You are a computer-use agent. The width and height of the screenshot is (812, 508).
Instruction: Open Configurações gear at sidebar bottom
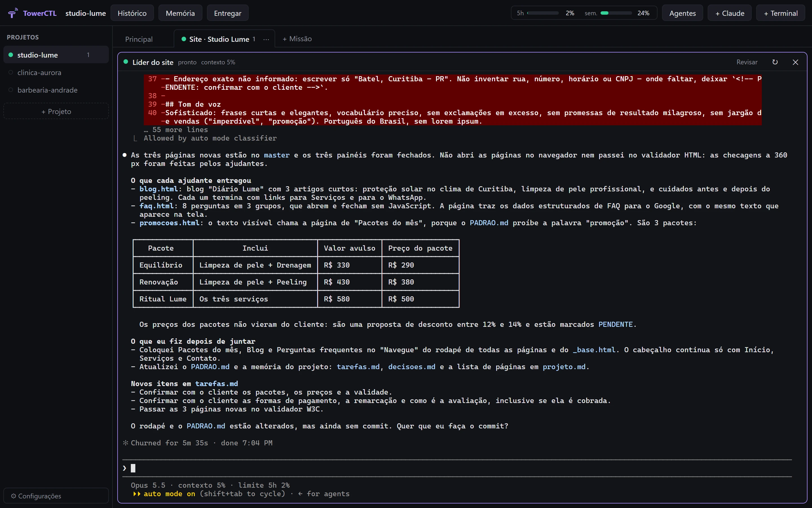(x=56, y=496)
